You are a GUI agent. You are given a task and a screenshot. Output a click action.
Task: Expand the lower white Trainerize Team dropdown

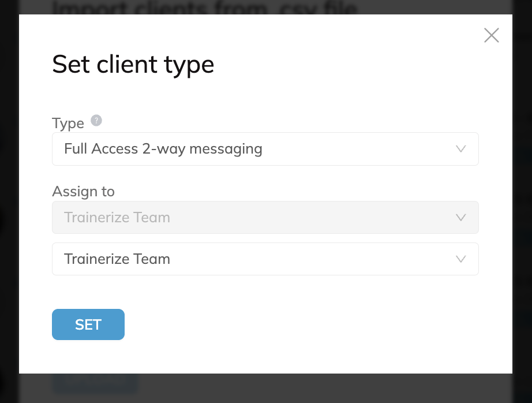click(x=265, y=259)
